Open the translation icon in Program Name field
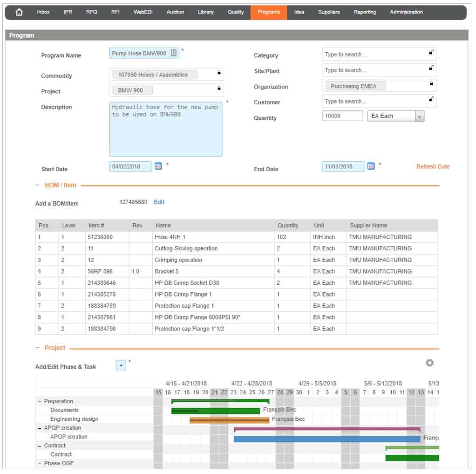Screen dimensions: 476x474 click(174, 53)
